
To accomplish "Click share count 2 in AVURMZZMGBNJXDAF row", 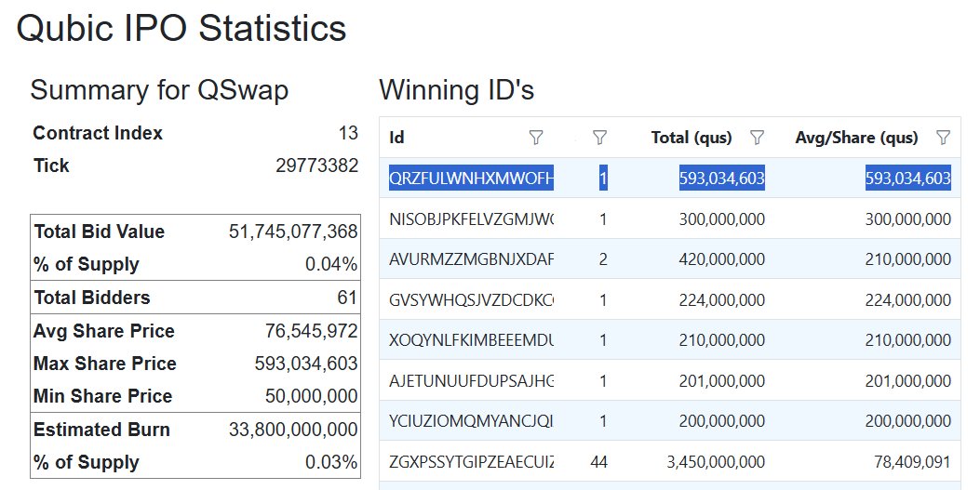I will click(603, 259).
